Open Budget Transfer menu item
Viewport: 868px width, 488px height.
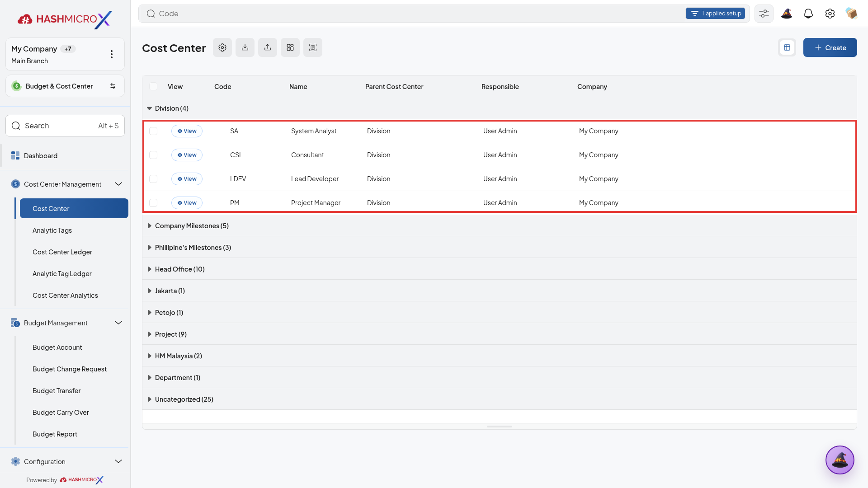57,391
